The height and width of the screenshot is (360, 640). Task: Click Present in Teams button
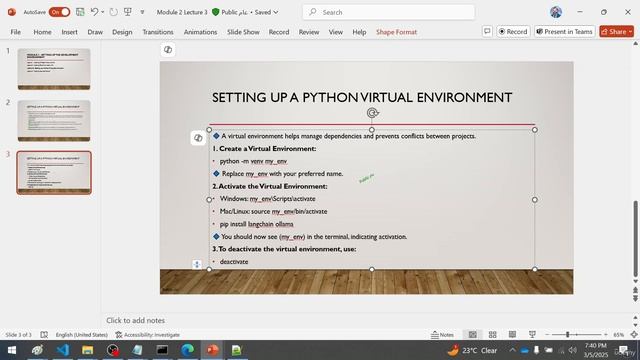click(564, 31)
